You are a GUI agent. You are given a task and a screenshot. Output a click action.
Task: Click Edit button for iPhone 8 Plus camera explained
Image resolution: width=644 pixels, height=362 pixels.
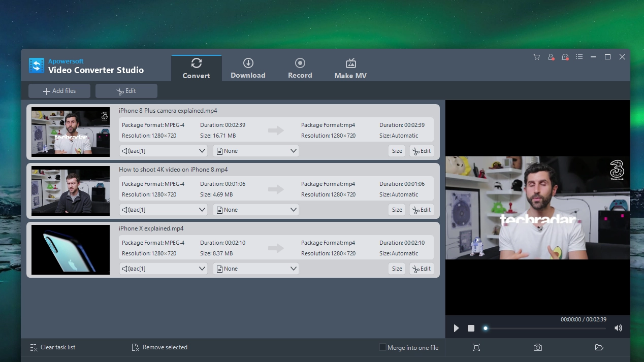(x=422, y=151)
